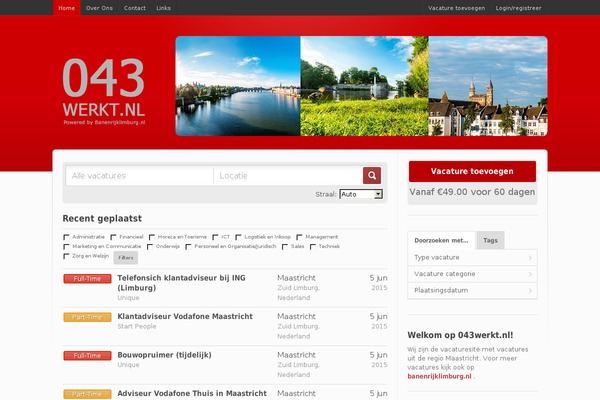Screen dimensions: 600x400
Task: Expand Plaatsingsdatum filter
Action: pyautogui.click(x=473, y=291)
